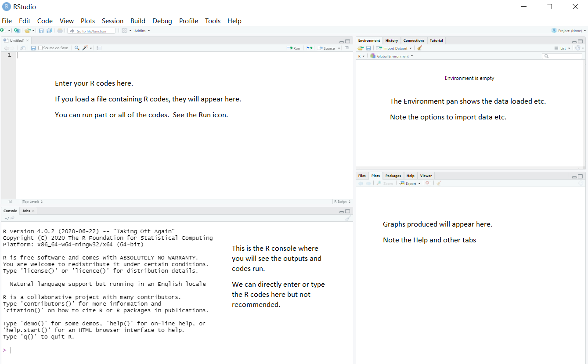Expand recent files arrow beside Open File
This screenshot has width=588, height=364.
pos(33,31)
